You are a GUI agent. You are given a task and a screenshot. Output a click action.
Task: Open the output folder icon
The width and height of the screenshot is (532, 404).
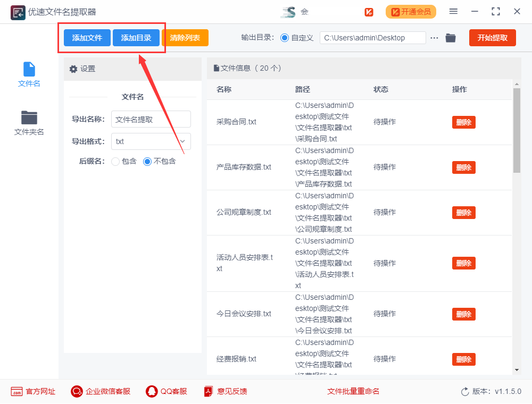pyautogui.click(x=451, y=38)
